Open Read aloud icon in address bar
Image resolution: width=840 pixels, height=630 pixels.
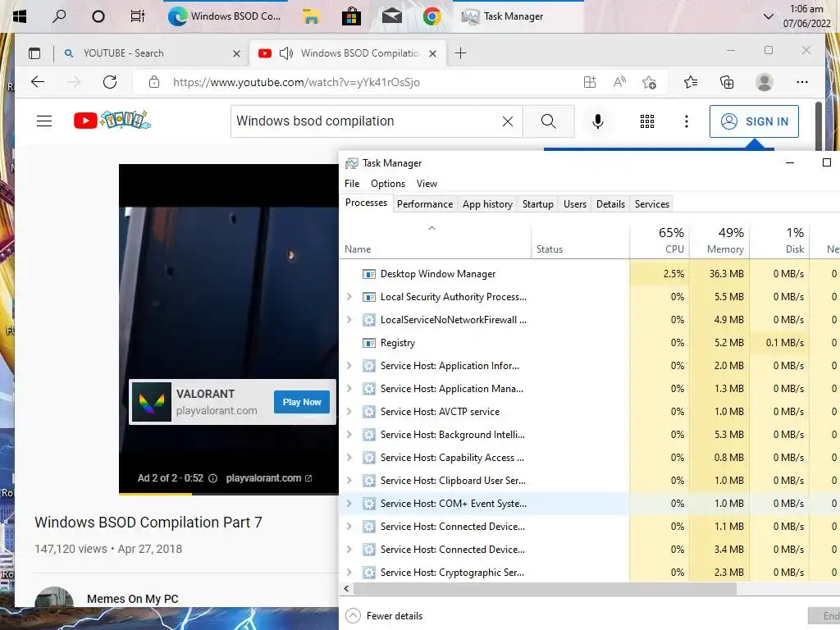pyautogui.click(x=619, y=82)
